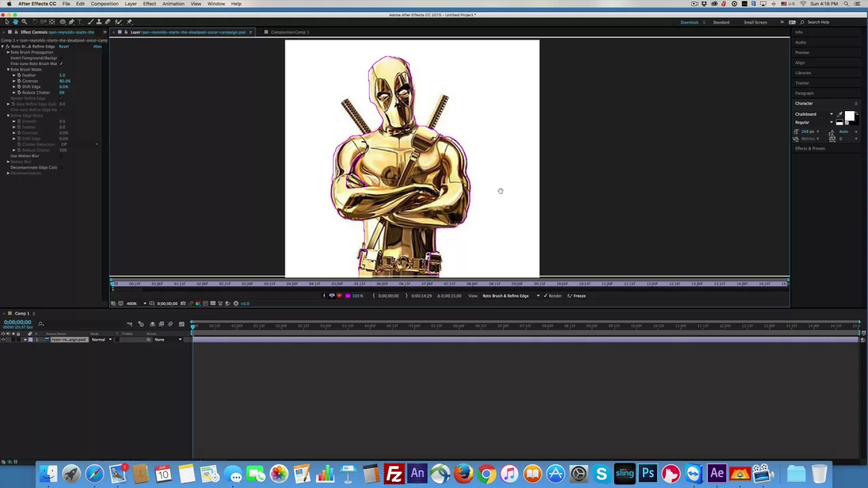Toggle Feather stopwatch under Roto Brush Matte
The image size is (868, 488).
point(19,75)
